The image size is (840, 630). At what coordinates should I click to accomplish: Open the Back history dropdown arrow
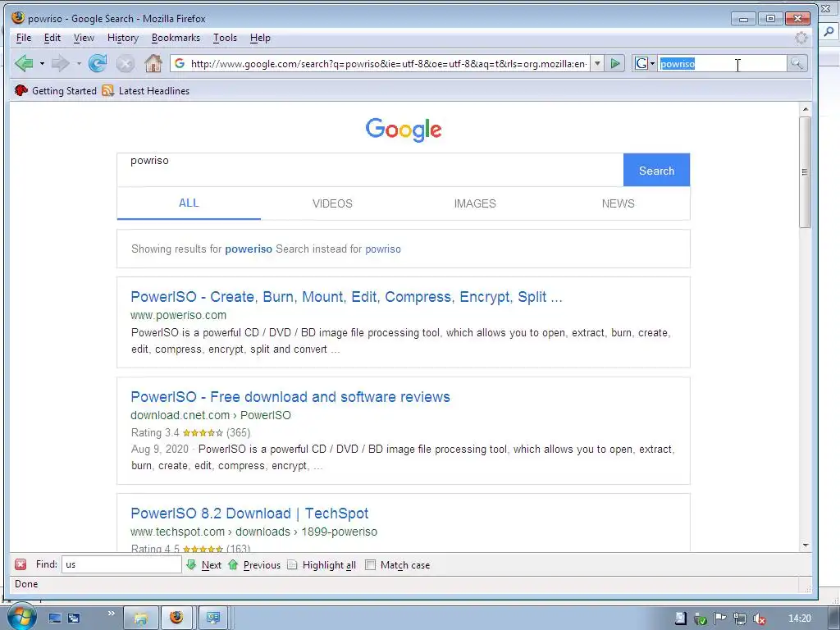(x=42, y=64)
